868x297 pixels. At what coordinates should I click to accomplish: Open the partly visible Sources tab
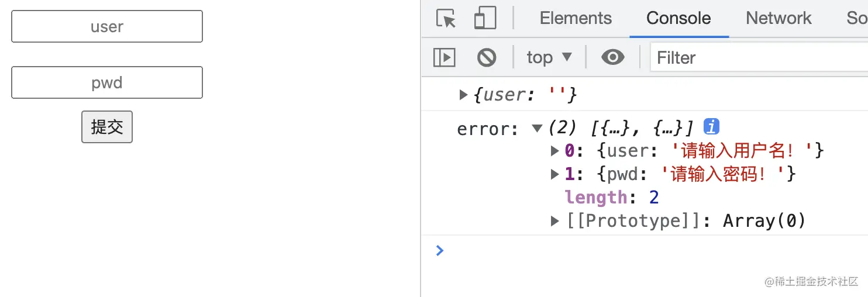(857, 18)
